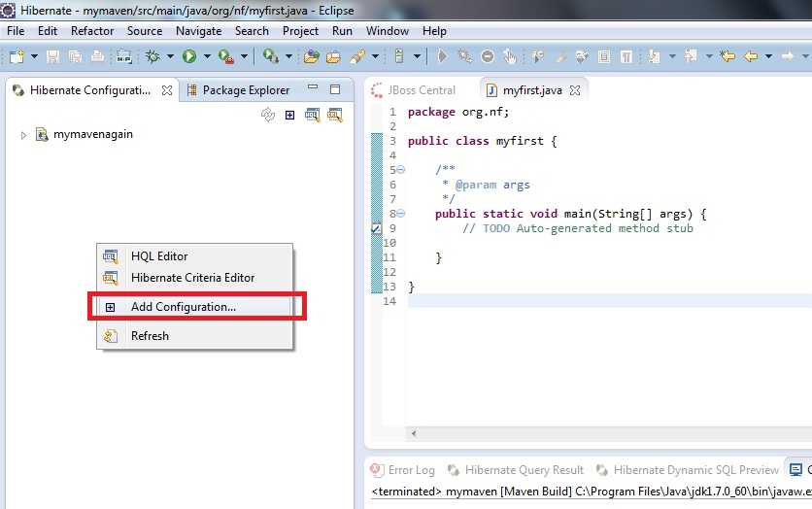Open the Run menu
This screenshot has width=812, height=509.
[x=342, y=31]
